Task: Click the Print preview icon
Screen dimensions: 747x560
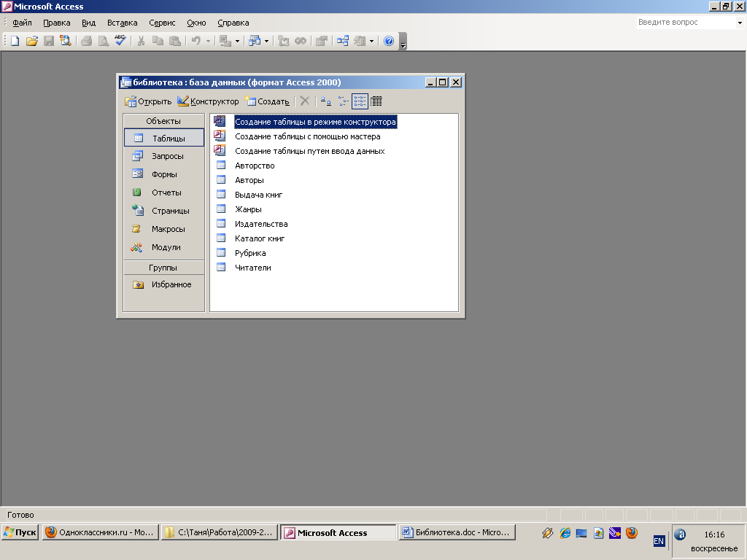Action: (x=104, y=41)
